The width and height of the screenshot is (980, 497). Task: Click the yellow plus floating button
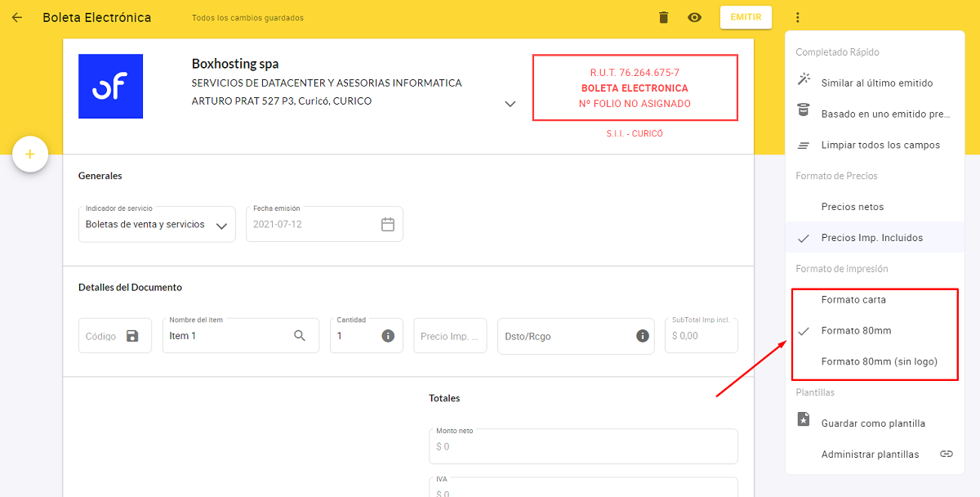[30, 154]
